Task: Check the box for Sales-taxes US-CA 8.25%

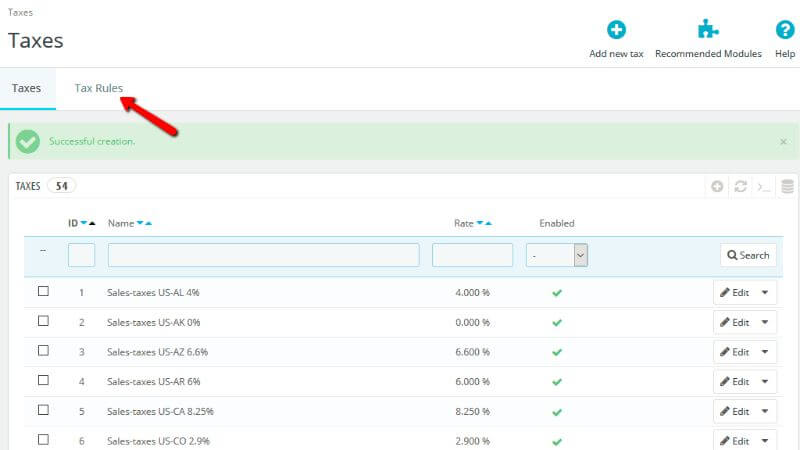Action: (43, 410)
